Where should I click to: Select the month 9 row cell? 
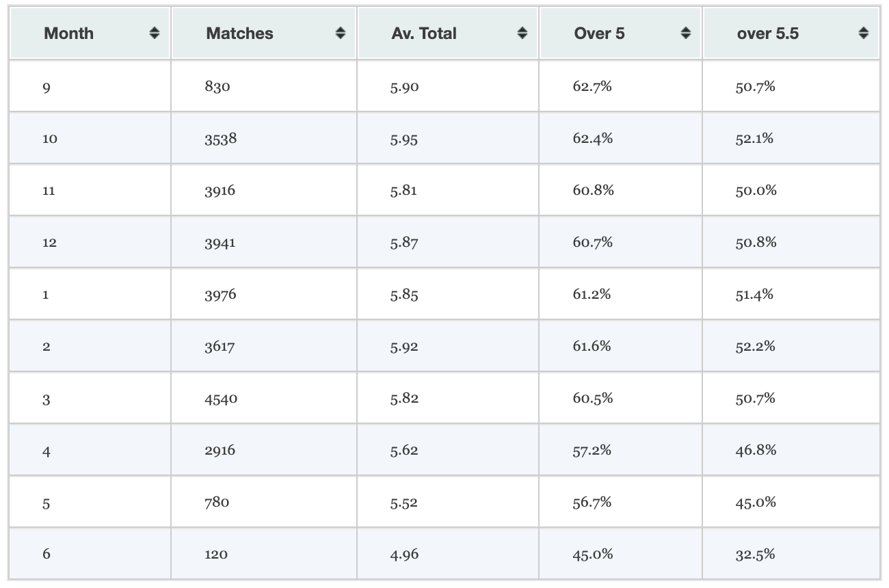coord(46,87)
